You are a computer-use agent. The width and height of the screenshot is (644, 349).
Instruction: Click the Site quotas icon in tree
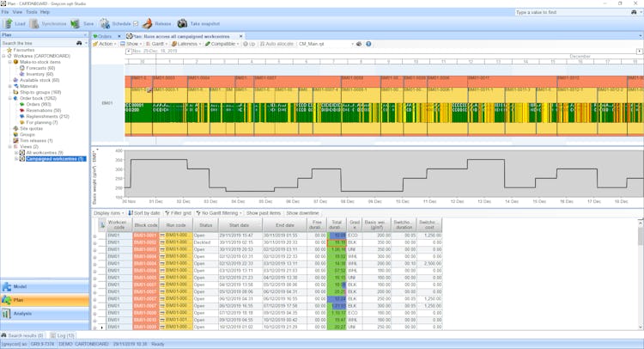tap(15, 129)
